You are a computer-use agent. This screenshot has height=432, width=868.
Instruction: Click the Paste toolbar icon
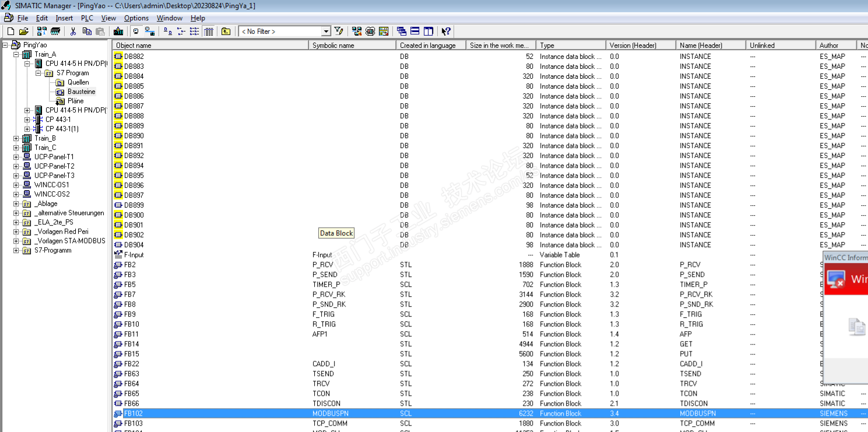[100, 31]
